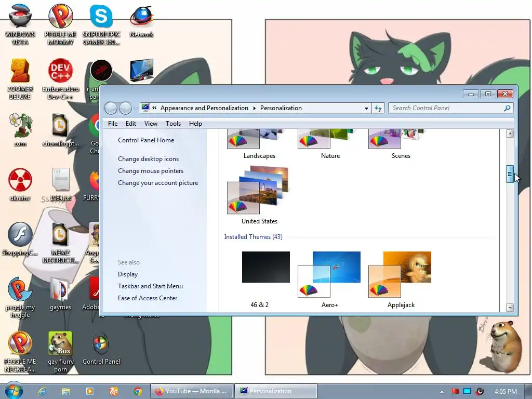Select the ZOOMER DELUXE desktop icon

pyautogui.click(x=20, y=79)
